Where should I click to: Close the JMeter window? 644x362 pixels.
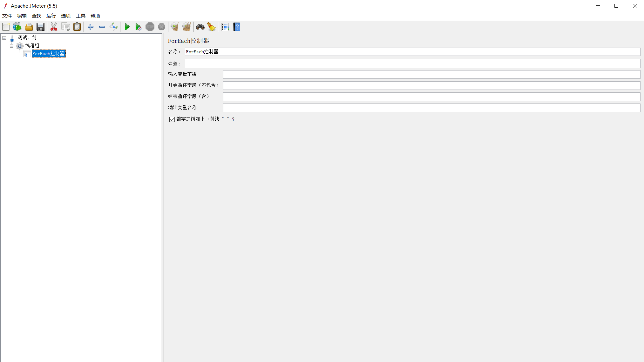click(x=635, y=6)
